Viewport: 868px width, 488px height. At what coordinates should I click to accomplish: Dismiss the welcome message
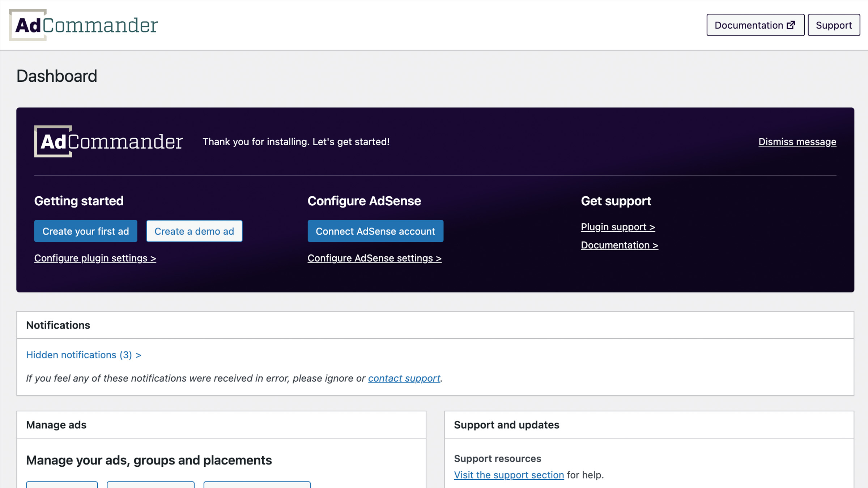click(797, 142)
